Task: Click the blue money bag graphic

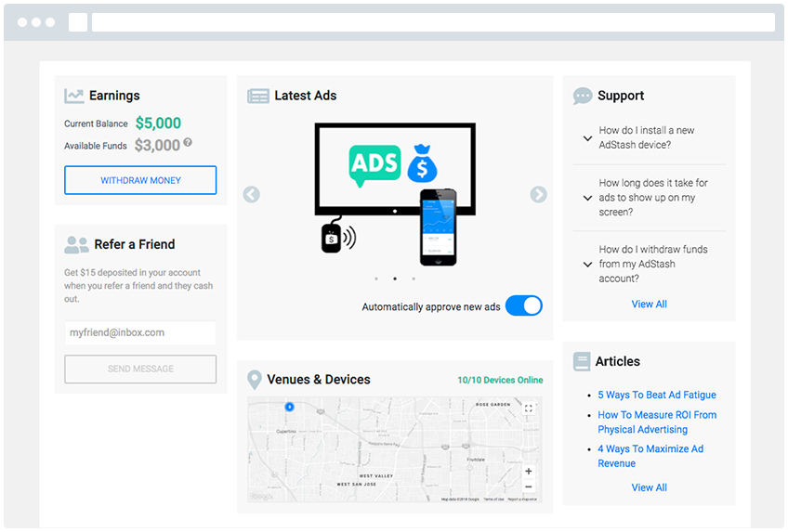Action: [x=422, y=163]
